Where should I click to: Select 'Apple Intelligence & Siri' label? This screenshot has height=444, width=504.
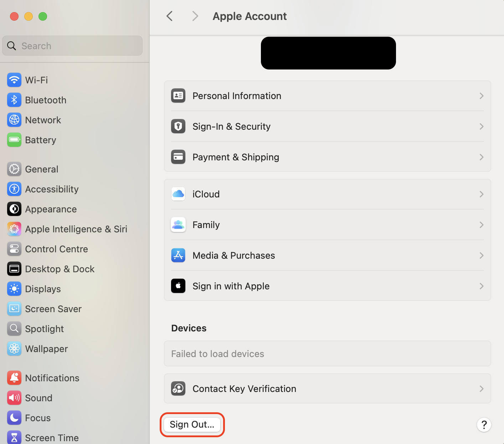76,229
